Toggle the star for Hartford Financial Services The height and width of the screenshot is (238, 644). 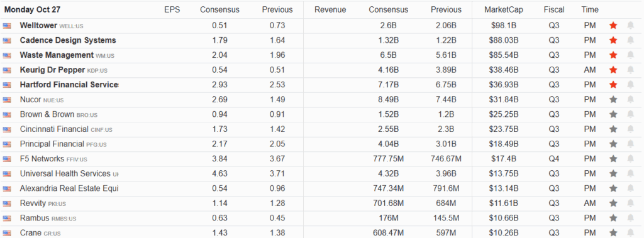[x=613, y=85]
